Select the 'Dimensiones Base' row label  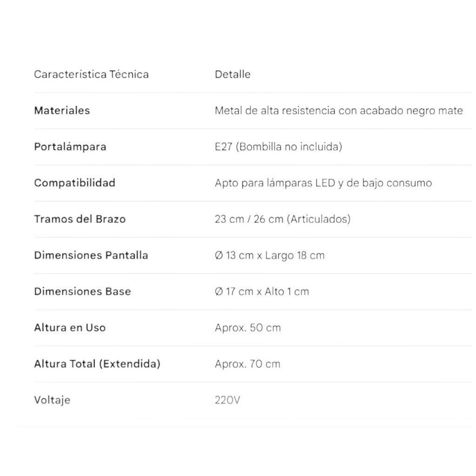(x=82, y=291)
